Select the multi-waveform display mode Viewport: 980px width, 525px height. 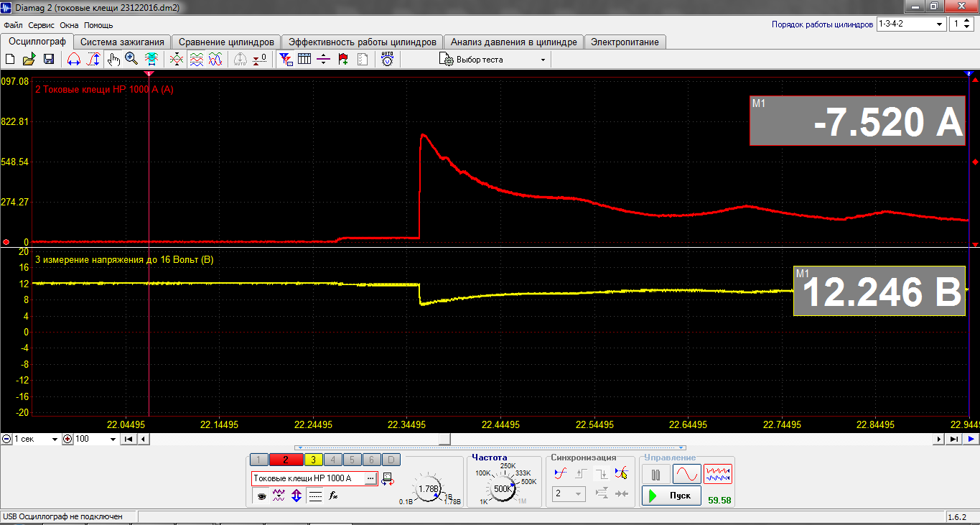(718, 475)
